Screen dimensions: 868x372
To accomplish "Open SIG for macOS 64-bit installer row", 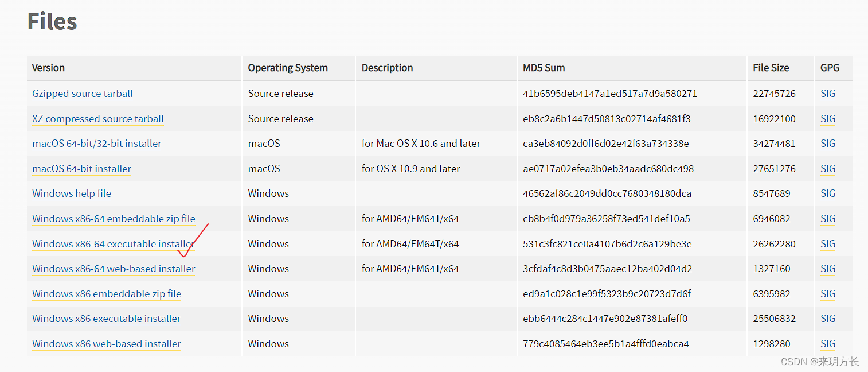I will coord(828,169).
